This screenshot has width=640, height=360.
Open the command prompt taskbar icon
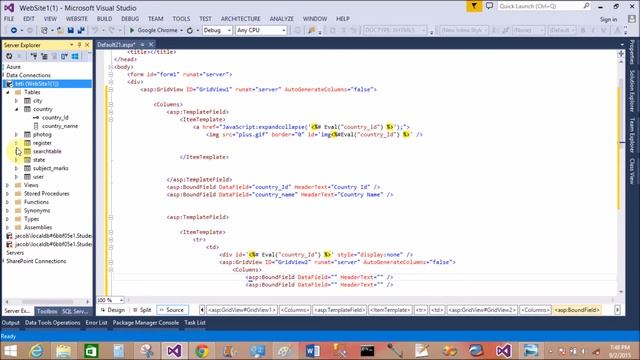[x=367, y=351]
